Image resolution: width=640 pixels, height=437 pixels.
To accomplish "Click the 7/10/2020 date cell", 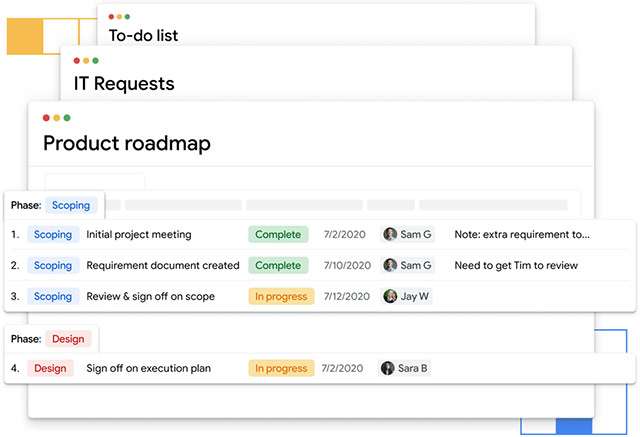I will tap(344, 266).
